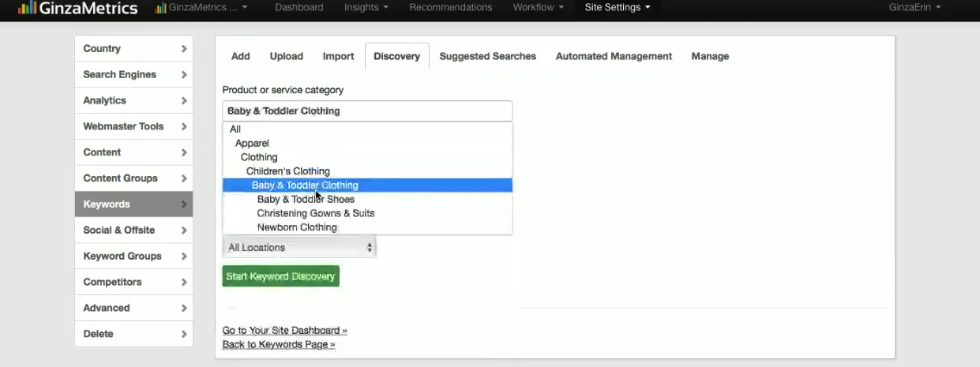Open Recommendations in top navigation

point(451,7)
